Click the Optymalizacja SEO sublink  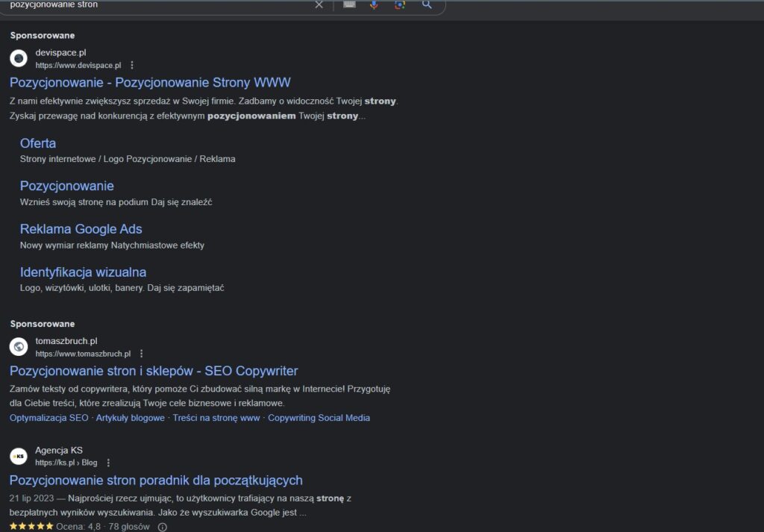coord(48,418)
